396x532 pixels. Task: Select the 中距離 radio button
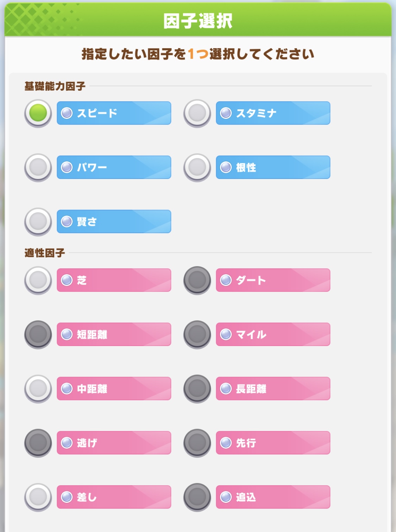click(x=38, y=389)
